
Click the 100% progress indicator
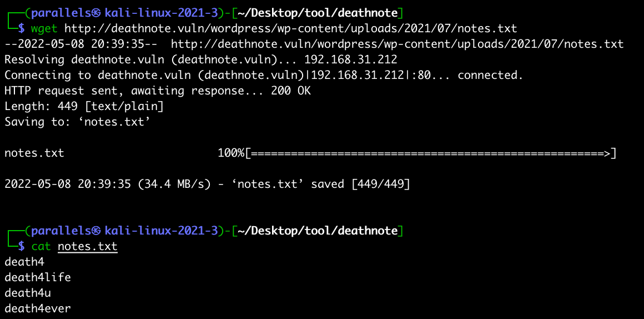(230, 153)
